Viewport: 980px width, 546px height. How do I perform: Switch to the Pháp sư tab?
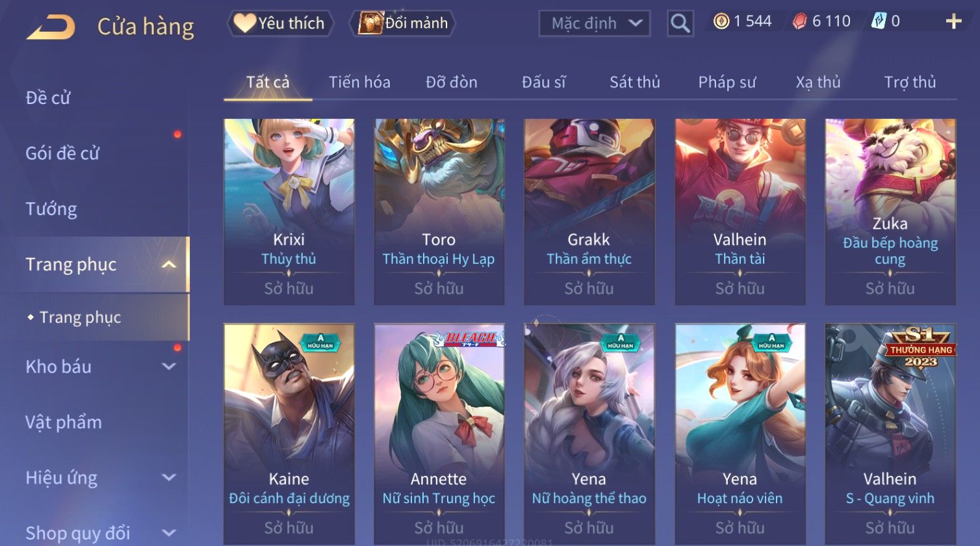[x=727, y=83]
